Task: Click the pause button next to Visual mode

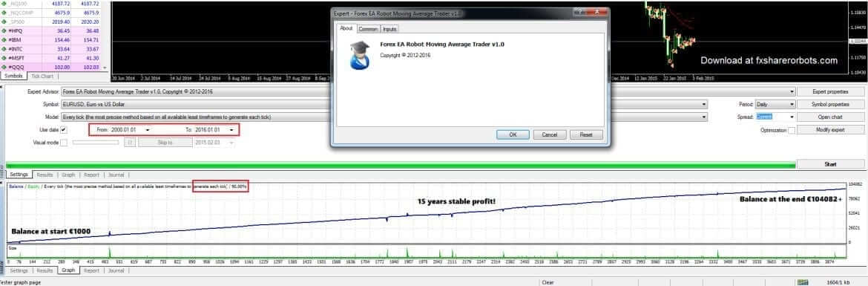Action: coord(129,143)
